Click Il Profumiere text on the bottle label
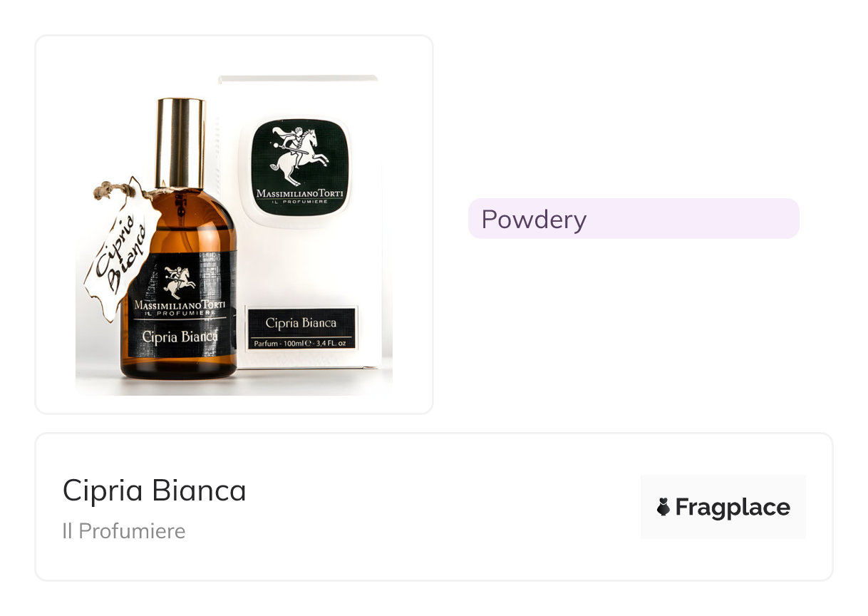The height and width of the screenshot is (616, 868). (x=180, y=314)
